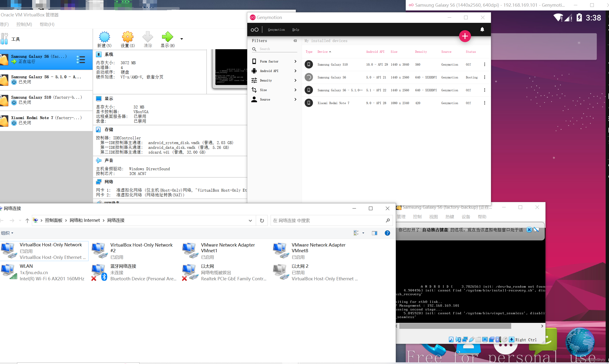Viewport: 609px width, 364px height.
Task: Open Genymotion notifications bell
Action: click(x=482, y=29)
